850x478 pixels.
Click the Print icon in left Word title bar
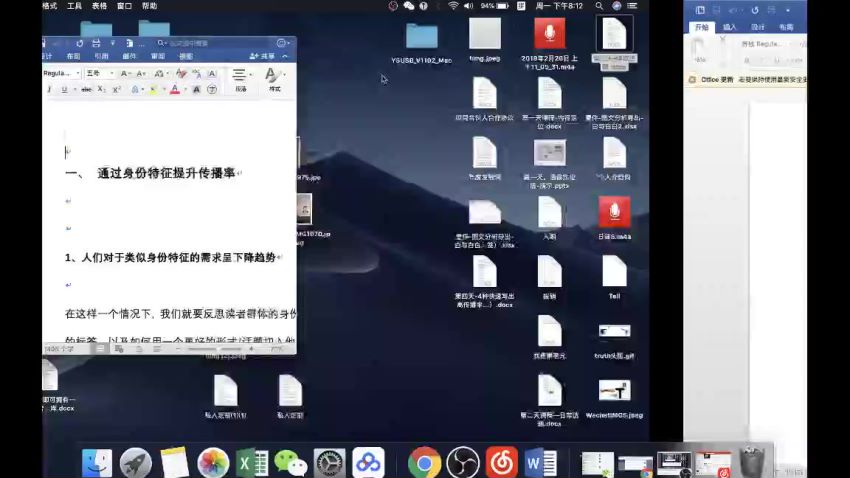[x=96, y=43]
